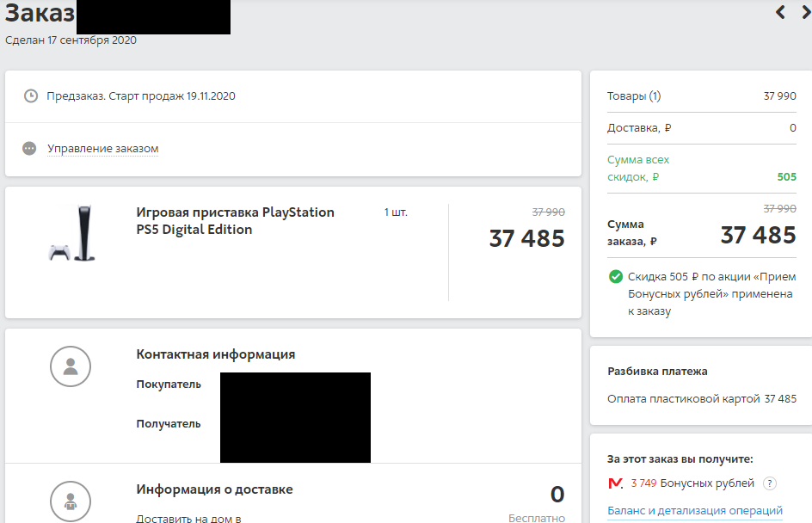This screenshot has height=523, width=812.
Task: Click the red M bonus logo
Action: coord(615,483)
